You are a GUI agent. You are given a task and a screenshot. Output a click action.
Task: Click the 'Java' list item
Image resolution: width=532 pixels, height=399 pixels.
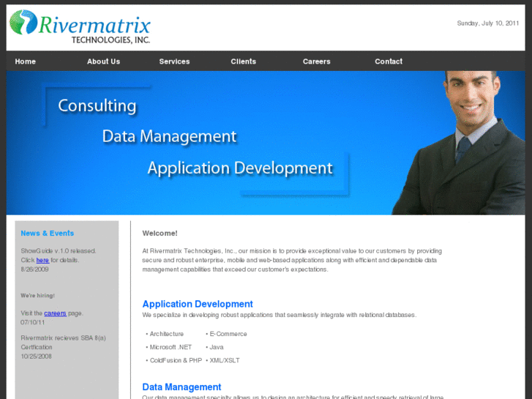click(x=217, y=347)
